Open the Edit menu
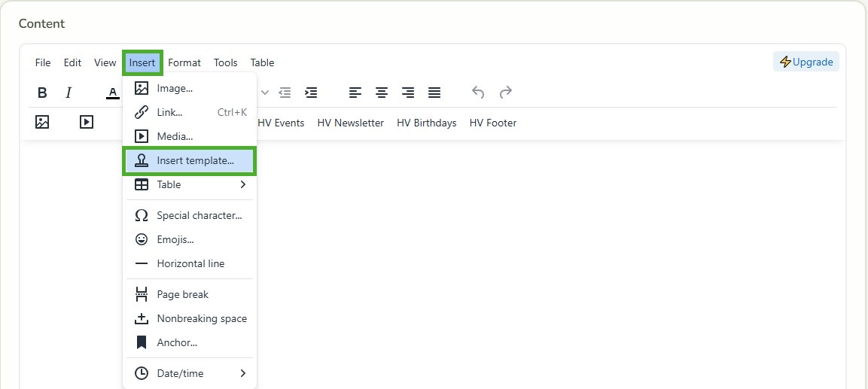Viewport: 868px width, 389px height. 72,62
